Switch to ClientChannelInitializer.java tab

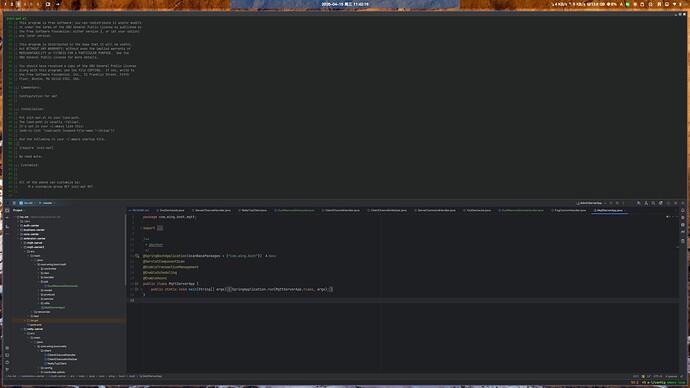(x=387, y=211)
